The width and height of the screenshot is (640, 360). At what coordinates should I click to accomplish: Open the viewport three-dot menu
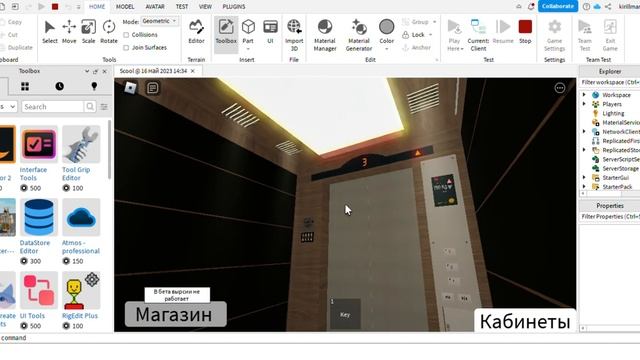pyautogui.click(x=560, y=88)
